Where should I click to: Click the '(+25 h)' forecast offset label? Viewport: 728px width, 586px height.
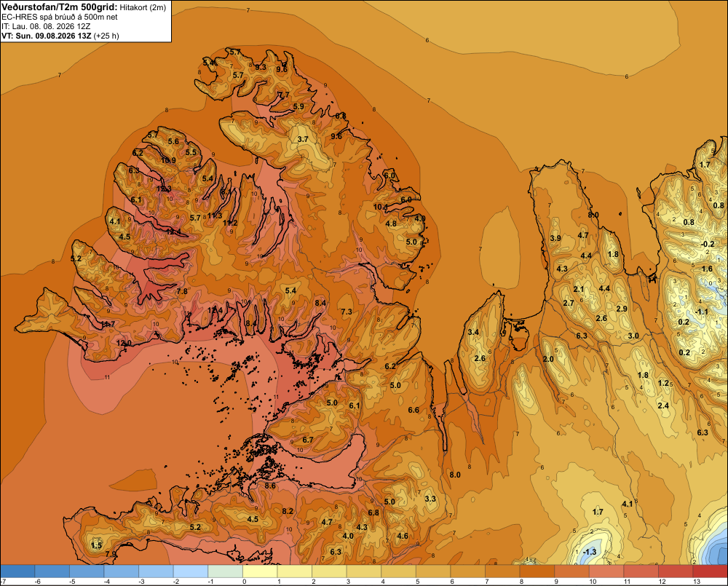(106, 36)
